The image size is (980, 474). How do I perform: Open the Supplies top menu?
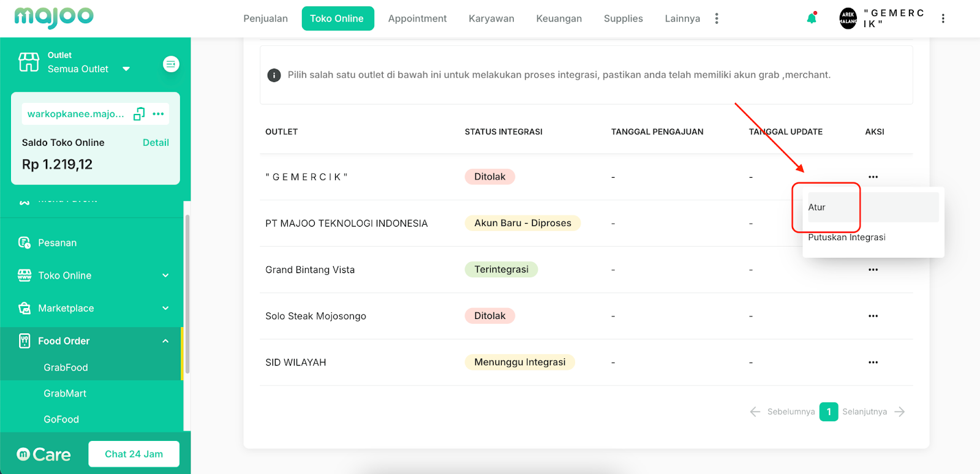[x=624, y=18]
